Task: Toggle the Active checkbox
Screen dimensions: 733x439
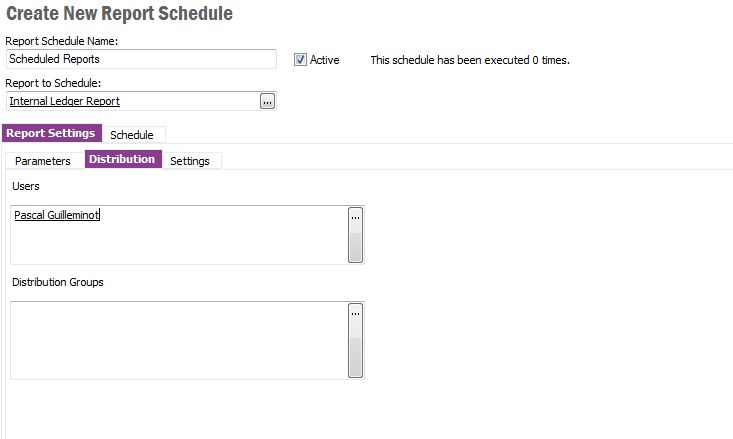Action: point(300,60)
